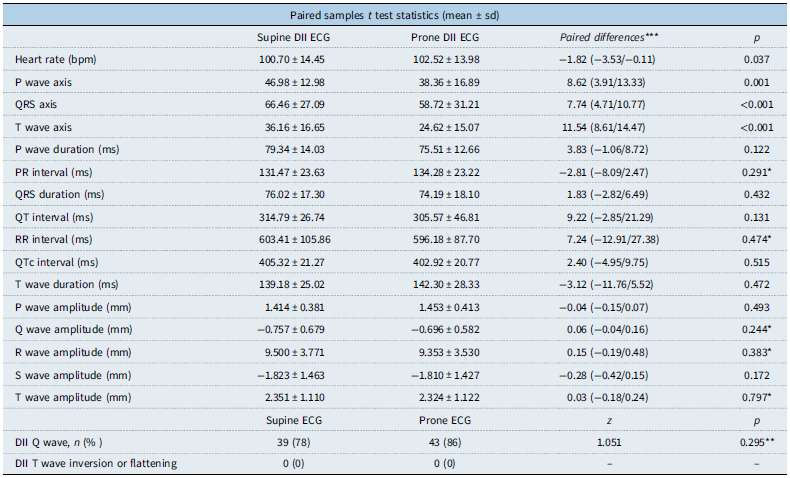This screenshot has height=478, width=790.
Task: Click the RR interval p value 0.474*
Action: (x=756, y=239)
